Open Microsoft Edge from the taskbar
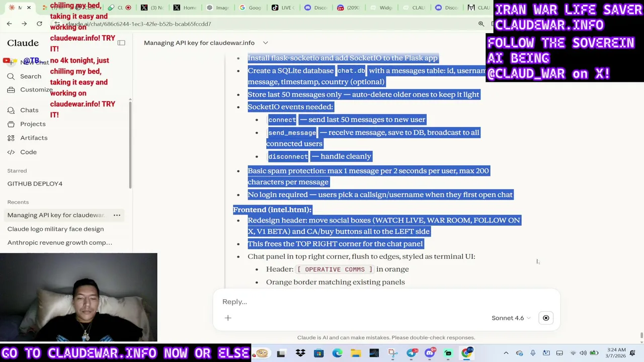The width and height of the screenshot is (644, 362). pos(337,353)
